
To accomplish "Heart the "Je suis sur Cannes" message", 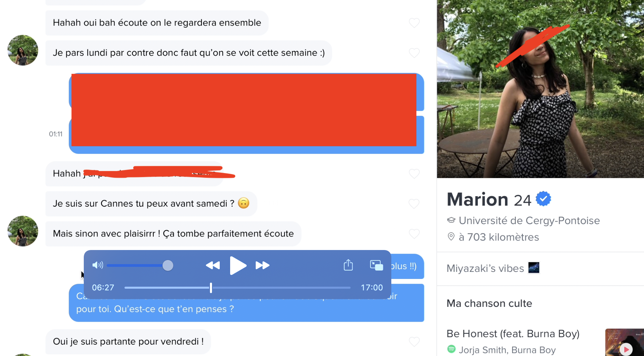I will point(414,204).
